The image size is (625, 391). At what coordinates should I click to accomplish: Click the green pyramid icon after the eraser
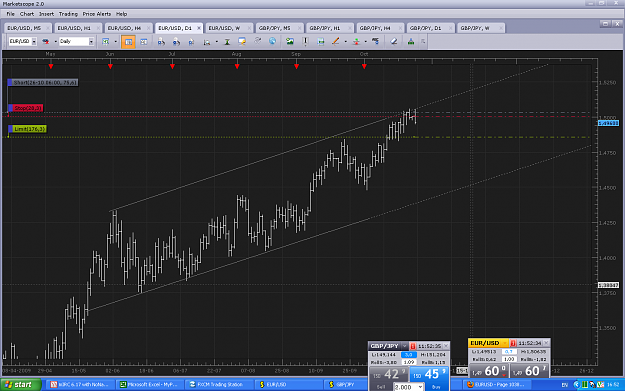(x=411, y=41)
